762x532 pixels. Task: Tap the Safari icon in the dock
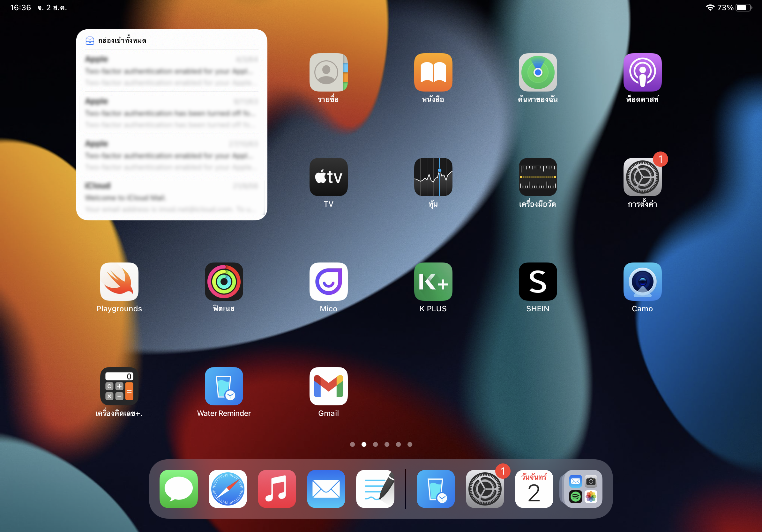[x=228, y=489]
